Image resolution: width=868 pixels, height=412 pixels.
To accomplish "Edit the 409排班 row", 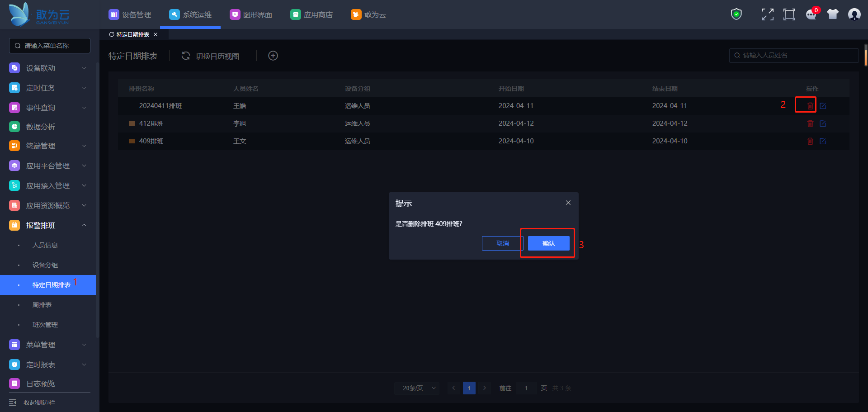I will pos(823,141).
